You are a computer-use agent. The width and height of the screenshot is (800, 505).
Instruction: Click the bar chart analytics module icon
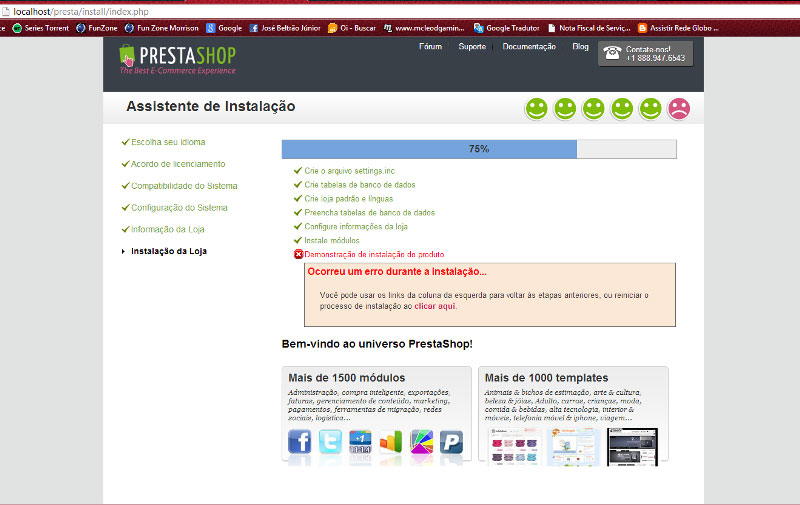pyautogui.click(x=391, y=442)
